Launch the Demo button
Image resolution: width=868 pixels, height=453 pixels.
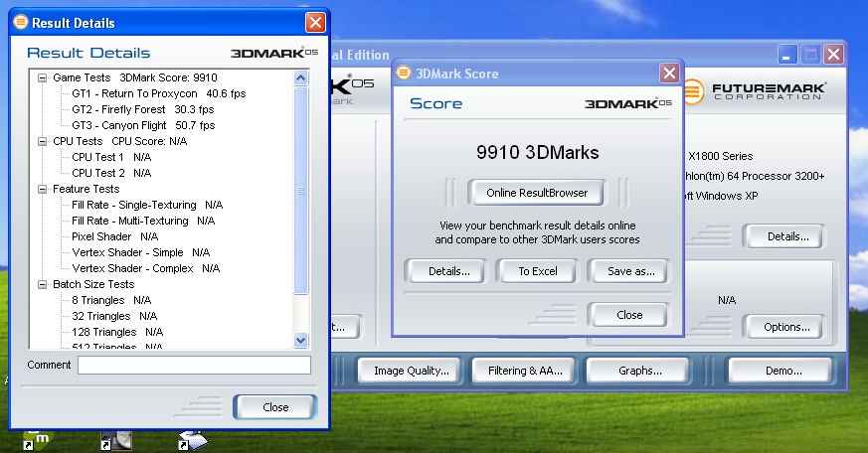pyautogui.click(x=782, y=371)
